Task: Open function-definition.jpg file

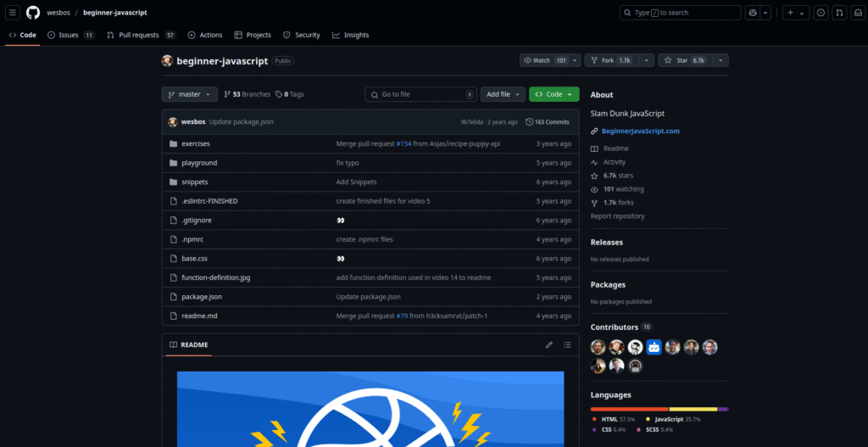Action: 216,277
